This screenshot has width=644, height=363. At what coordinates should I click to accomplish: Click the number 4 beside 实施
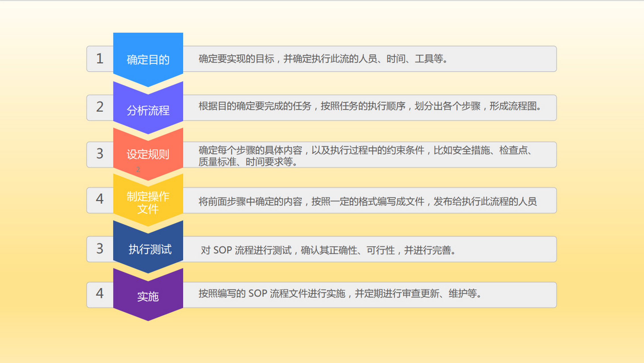tap(100, 294)
